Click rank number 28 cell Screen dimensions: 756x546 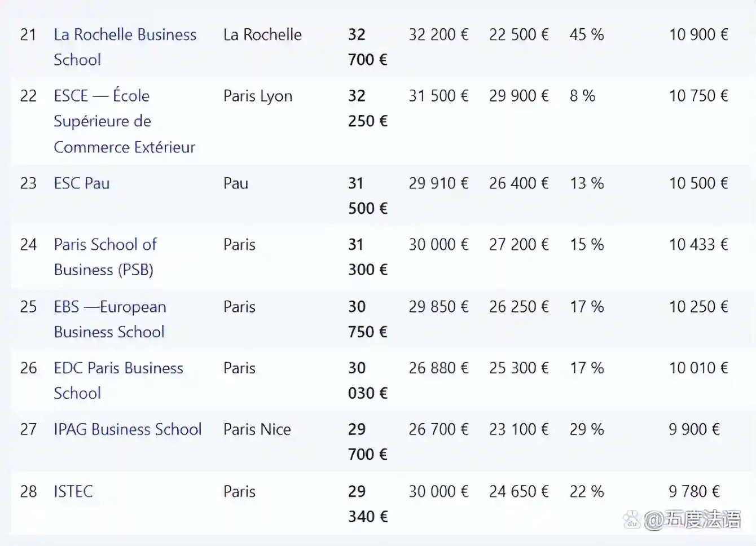click(x=28, y=491)
